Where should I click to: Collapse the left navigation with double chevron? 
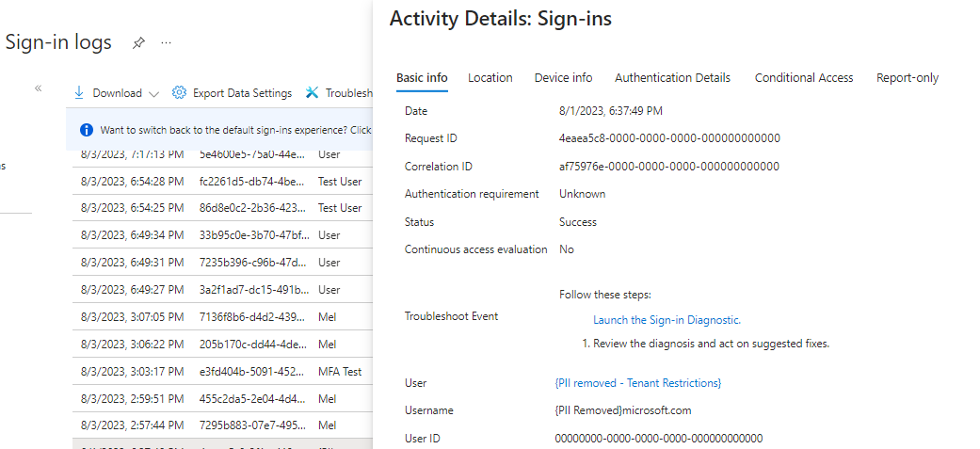(x=39, y=88)
